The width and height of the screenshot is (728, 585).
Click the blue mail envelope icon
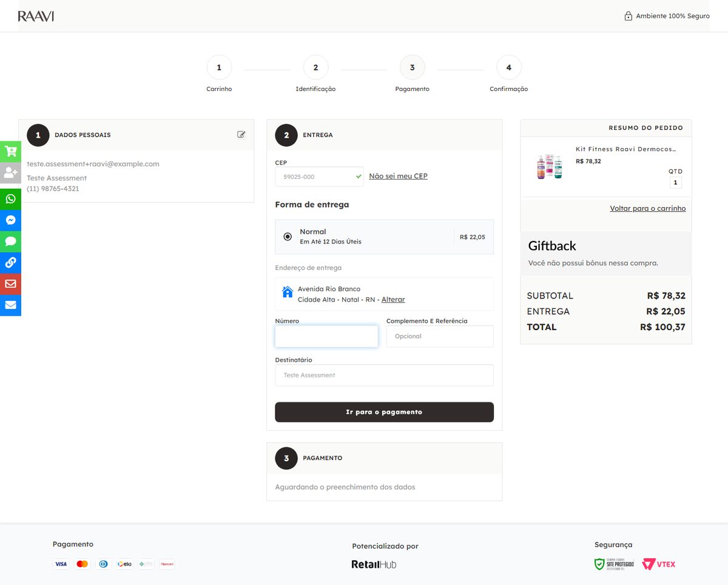pyautogui.click(x=10, y=305)
